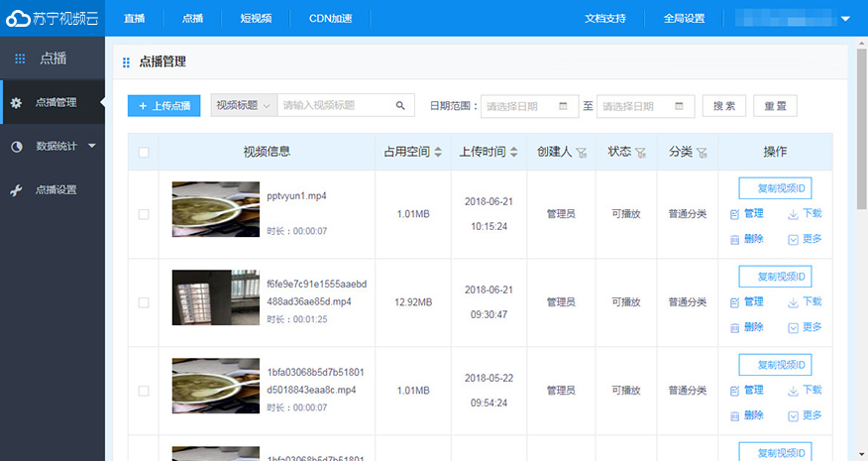Click the 12.92MB size cell
Image resolution: width=868 pixels, height=461 pixels.
tap(413, 302)
